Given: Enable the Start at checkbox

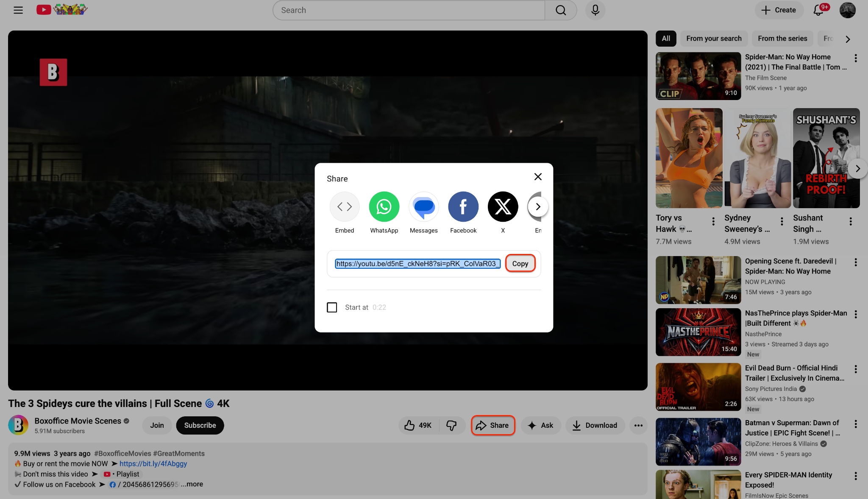Looking at the screenshot, I should (332, 307).
